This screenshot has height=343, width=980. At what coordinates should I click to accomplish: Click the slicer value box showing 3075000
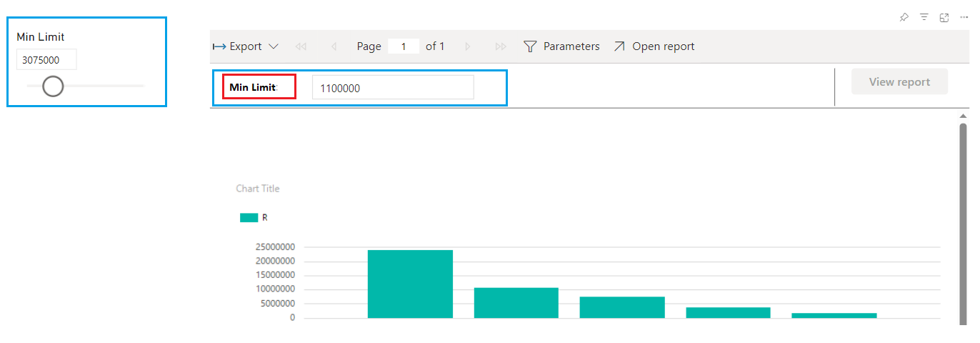(46, 60)
